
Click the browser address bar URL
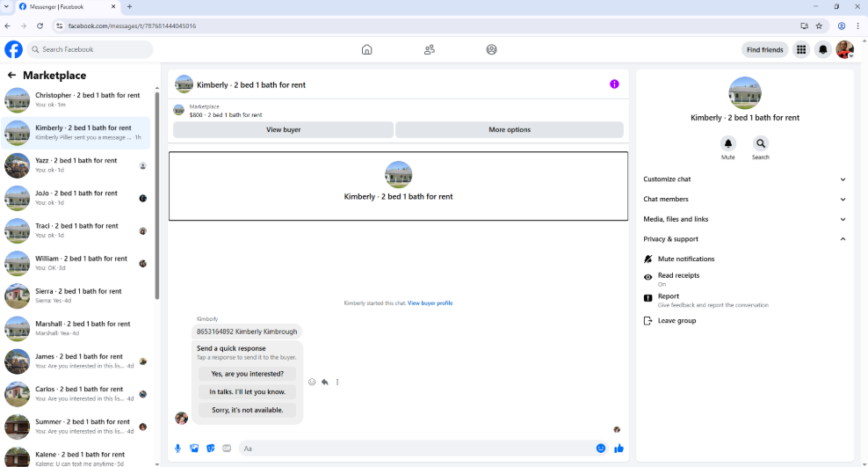coord(133,26)
